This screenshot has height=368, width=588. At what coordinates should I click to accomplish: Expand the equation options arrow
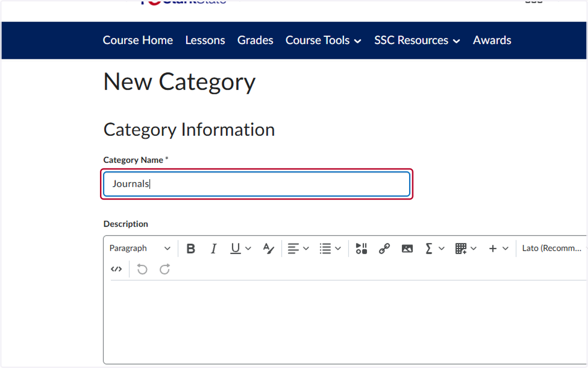pyautogui.click(x=441, y=249)
